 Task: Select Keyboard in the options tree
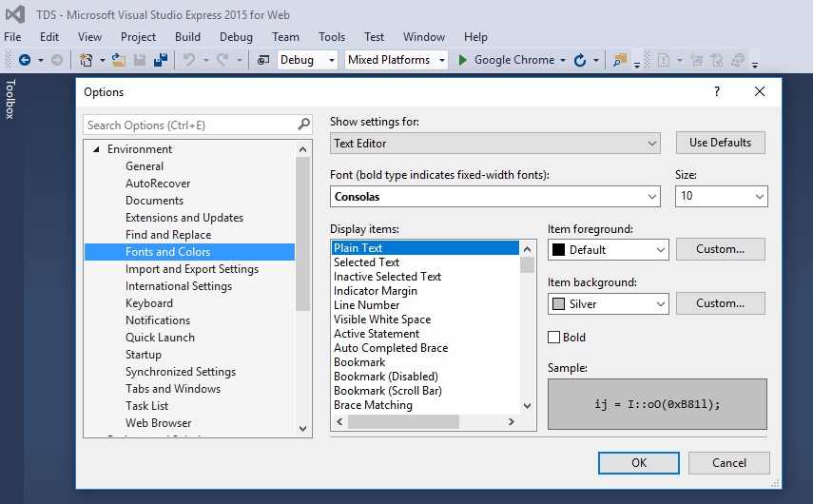148,303
